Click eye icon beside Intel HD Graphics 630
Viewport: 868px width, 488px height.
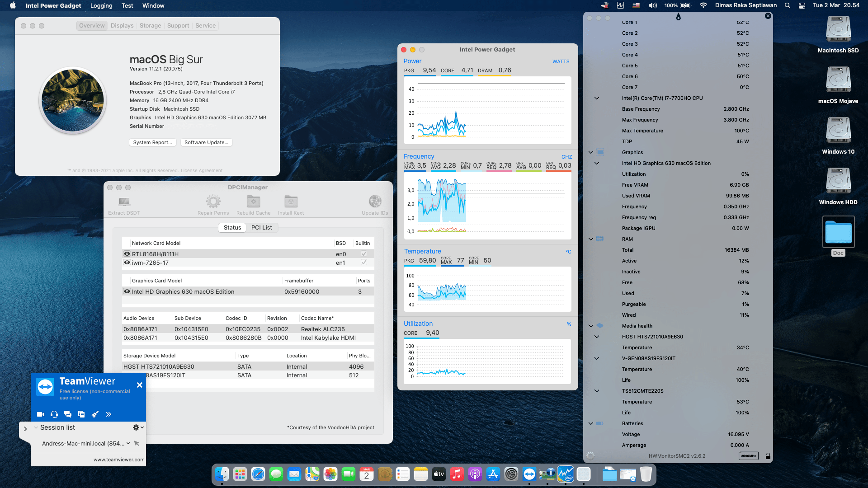point(127,291)
